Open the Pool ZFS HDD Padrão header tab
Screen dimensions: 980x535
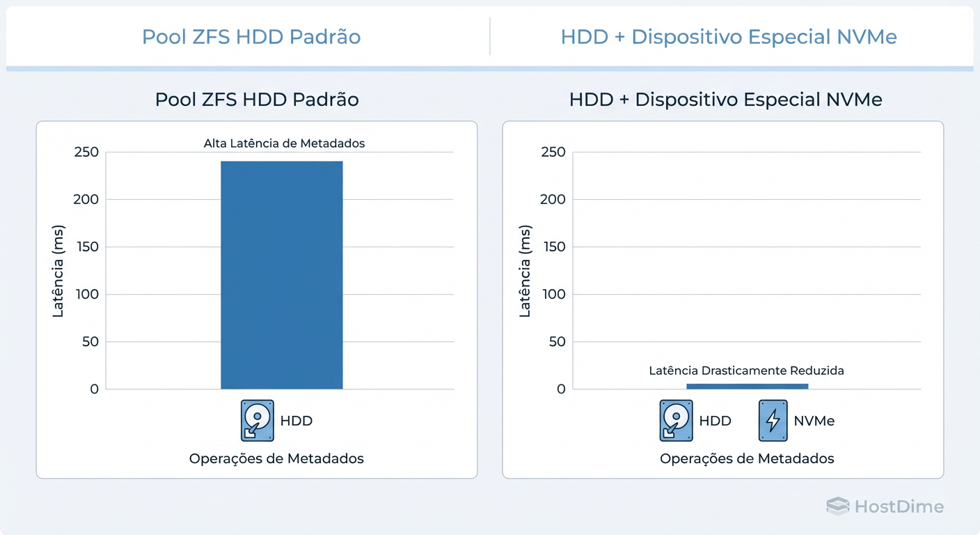click(251, 36)
